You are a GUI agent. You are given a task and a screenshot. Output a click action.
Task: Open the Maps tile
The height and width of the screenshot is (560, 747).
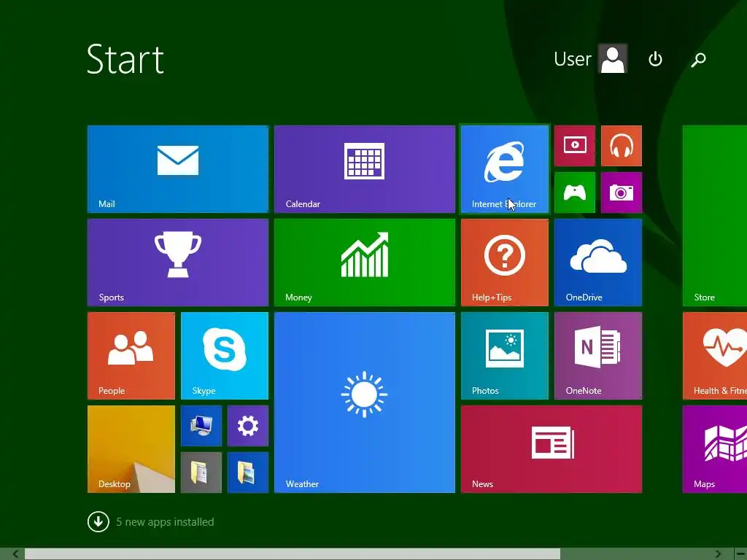[x=715, y=449]
